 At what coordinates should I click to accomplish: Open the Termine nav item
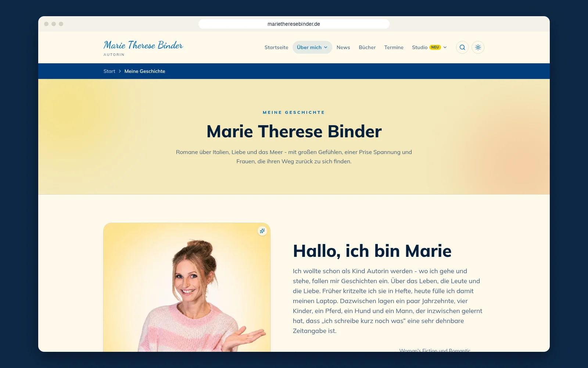tap(394, 47)
